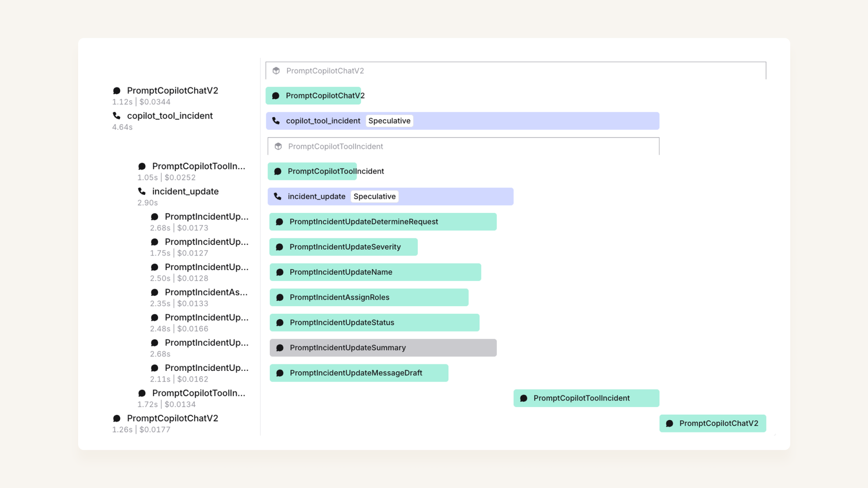
Task: Click PromptIncidentUpdateName span bar
Action: (375, 272)
